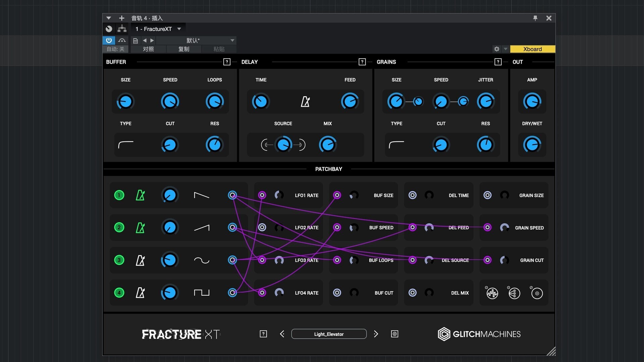The width and height of the screenshot is (644, 362).
Task: Toggle LFO 3 on/off button
Action: tap(119, 260)
